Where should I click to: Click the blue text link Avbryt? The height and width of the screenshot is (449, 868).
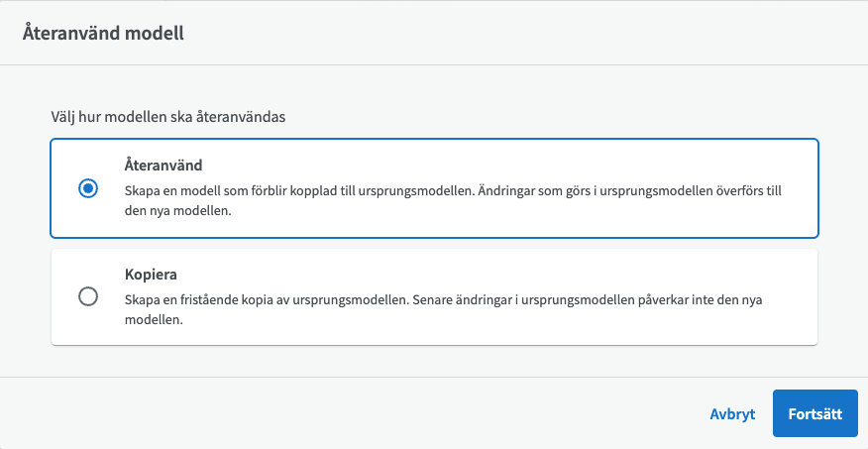[x=732, y=414]
